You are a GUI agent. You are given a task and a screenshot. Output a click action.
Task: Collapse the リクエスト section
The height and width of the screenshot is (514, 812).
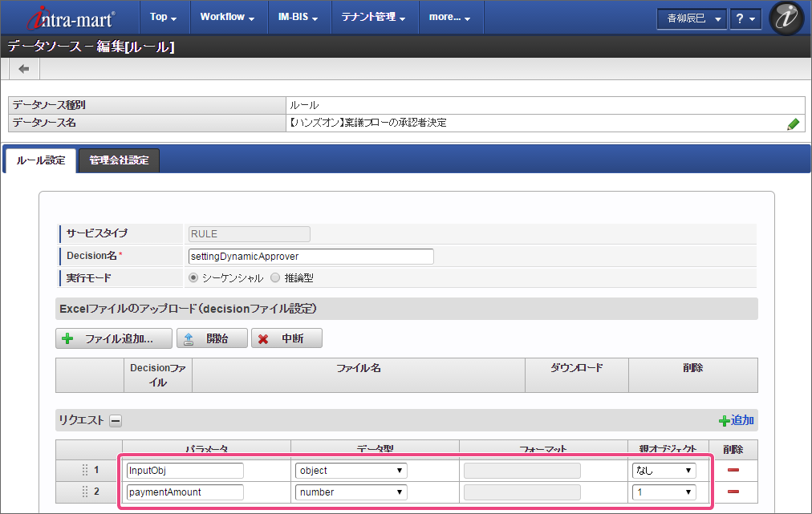coord(116,420)
